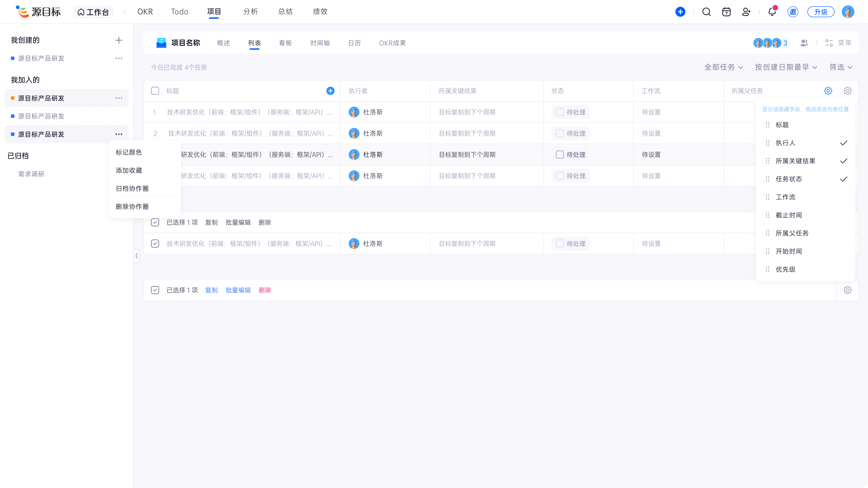Click the blue plus create button in top bar
This screenshot has width=868, height=488.
click(680, 12)
